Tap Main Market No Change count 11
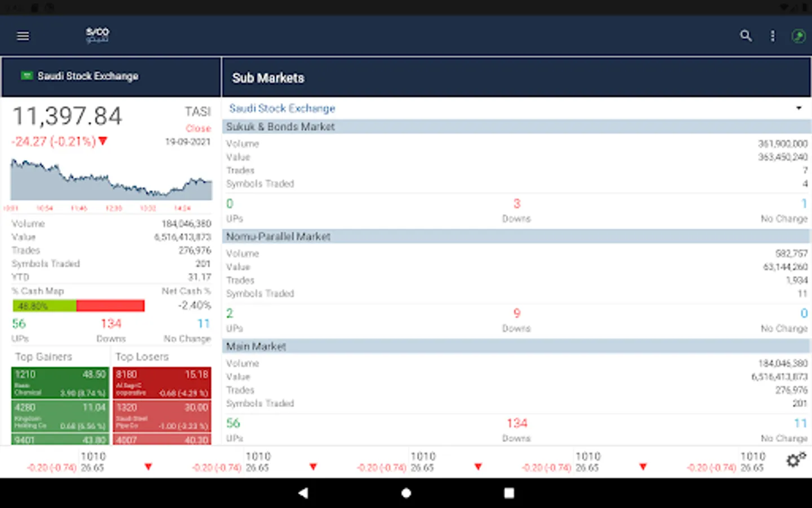The height and width of the screenshot is (508, 812). tap(801, 423)
